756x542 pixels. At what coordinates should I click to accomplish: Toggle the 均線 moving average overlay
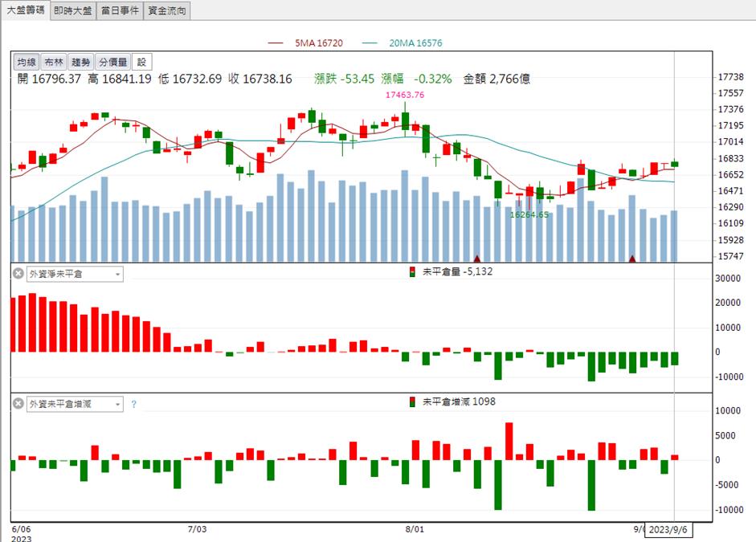27,62
